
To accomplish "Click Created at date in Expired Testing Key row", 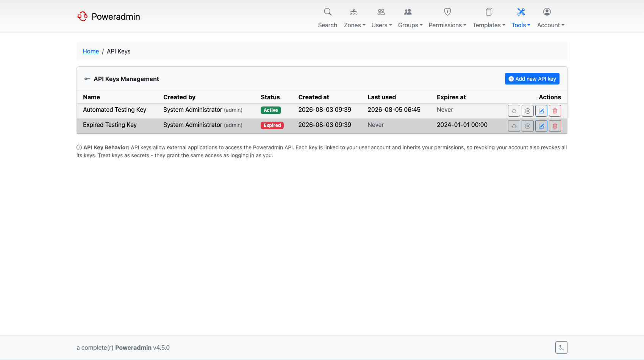I will tap(325, 125).
